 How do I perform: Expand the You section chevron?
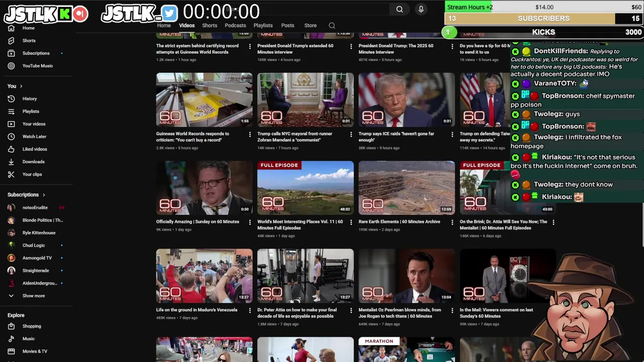[x=21, y=86]
